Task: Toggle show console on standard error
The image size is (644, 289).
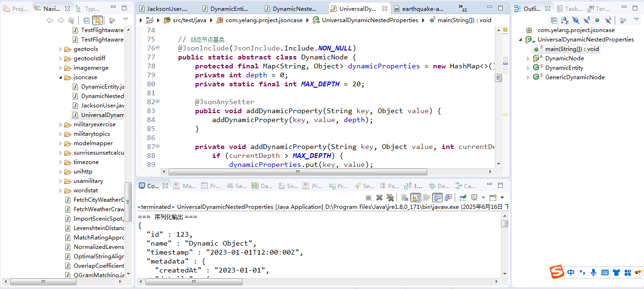Action: (x=448, y=198)
